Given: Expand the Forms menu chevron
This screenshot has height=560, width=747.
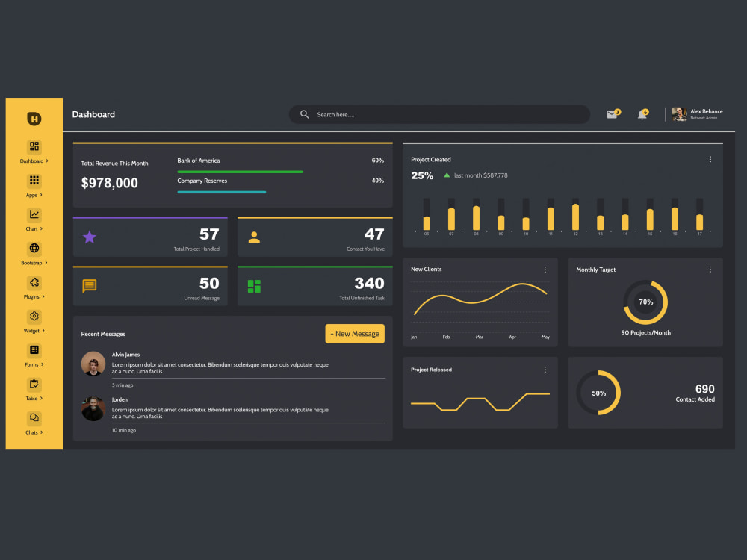Looking at the screenshot, I should click(43, 364).
